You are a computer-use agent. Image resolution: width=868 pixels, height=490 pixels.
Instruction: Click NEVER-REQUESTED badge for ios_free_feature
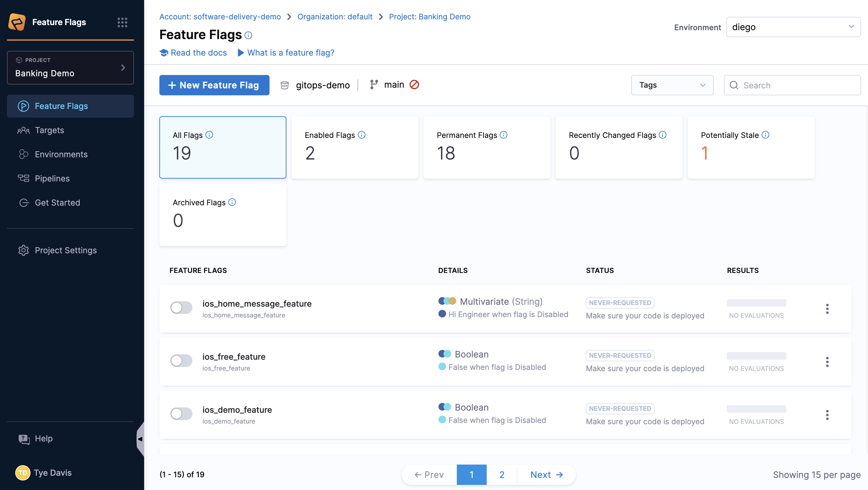click(x=620, y=356)
